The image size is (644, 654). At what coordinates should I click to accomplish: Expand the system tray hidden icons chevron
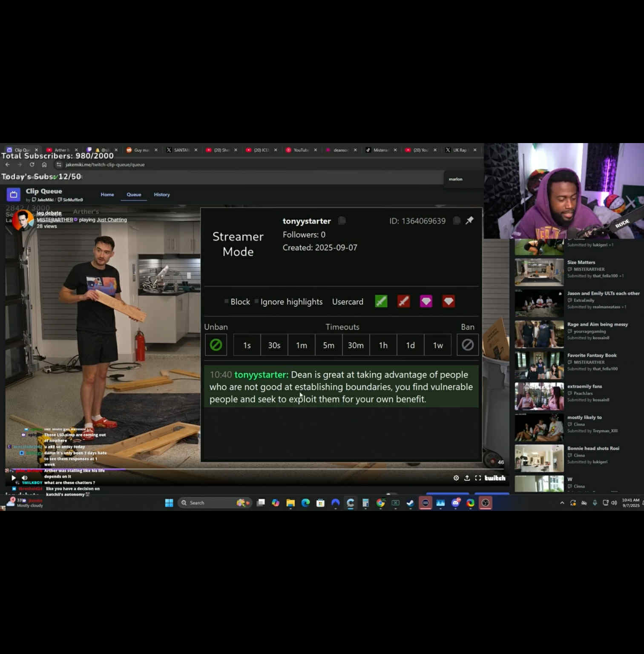[562, 503]
